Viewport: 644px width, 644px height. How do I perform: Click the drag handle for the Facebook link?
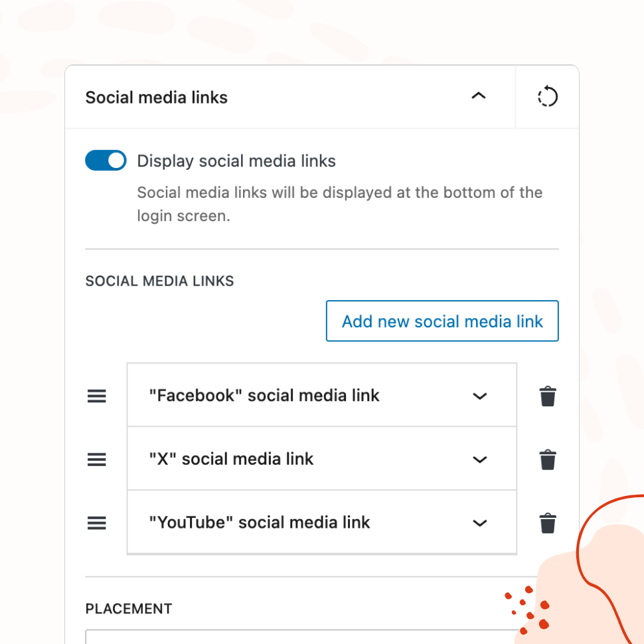coord(97,396)
